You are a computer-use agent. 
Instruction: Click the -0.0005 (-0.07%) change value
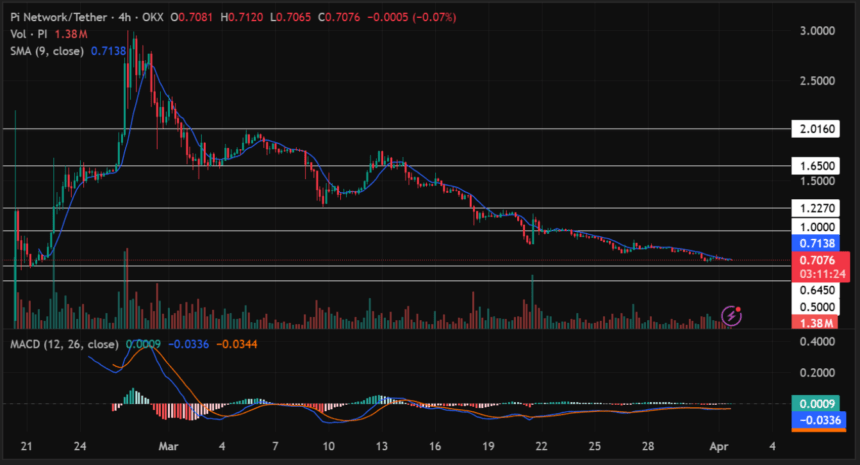(411, 17)
